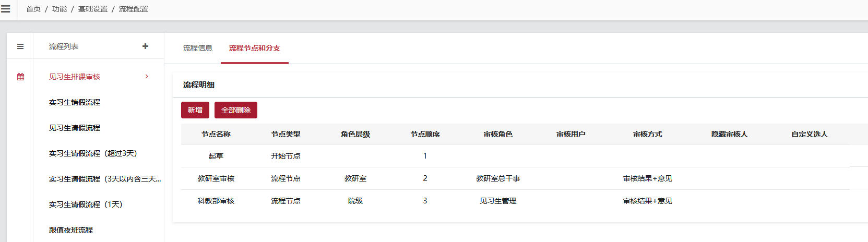
Task: Click the 院级 role level cell
Action: point(355,201)
